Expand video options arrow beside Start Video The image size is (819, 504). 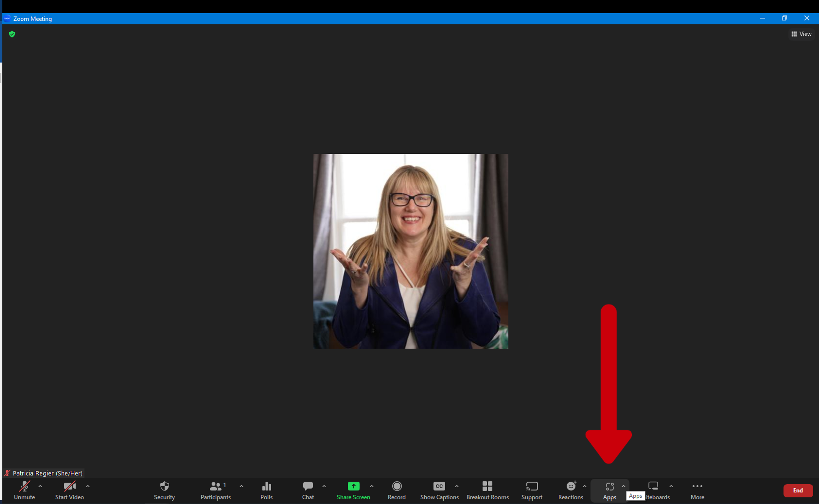click(x=88, y=486)
